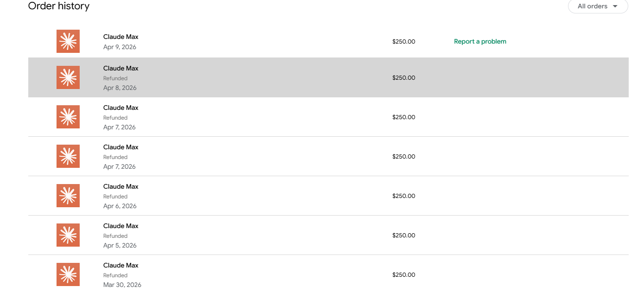The height and width of the screenshot is (293, 644).
Task: Click the Order history heading
Action: (x=59, y=6)
